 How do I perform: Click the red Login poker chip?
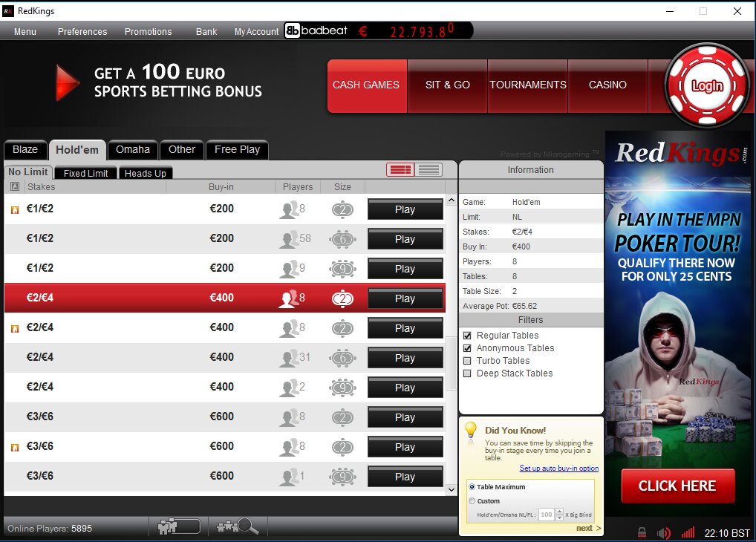(x=707, y=85)
